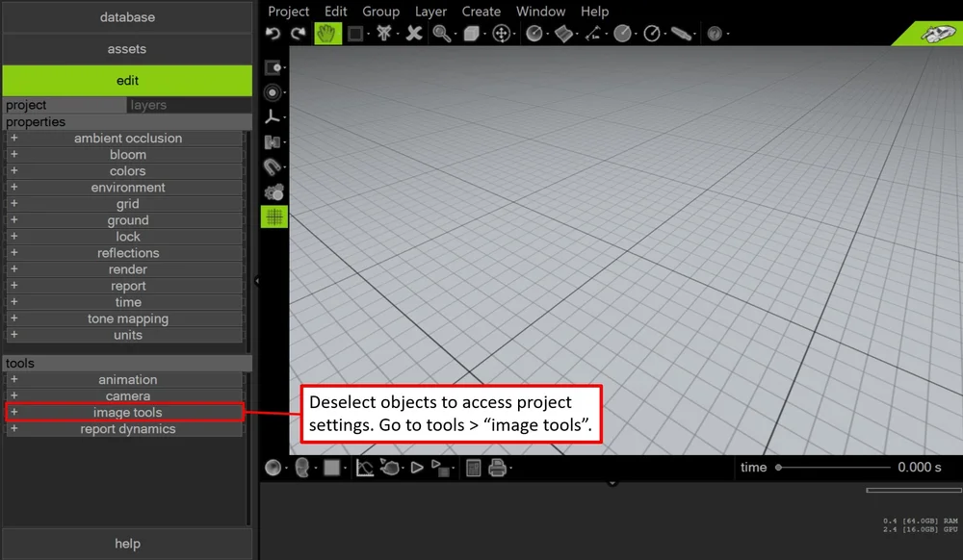Expand the tone mapping properties row
The width and height of the screenshot is (963, 560).
123,318
